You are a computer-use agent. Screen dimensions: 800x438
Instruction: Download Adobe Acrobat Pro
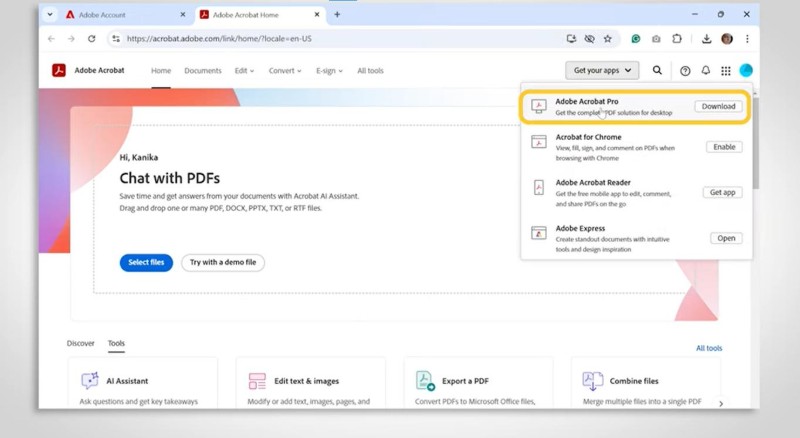point(718,106)
